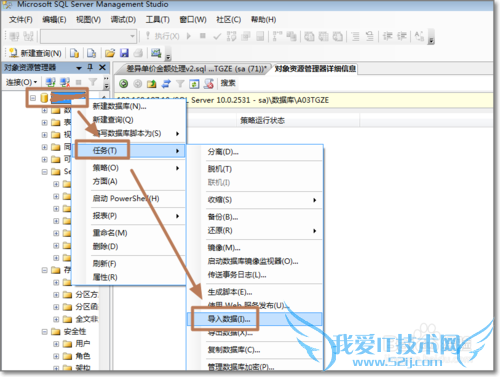Collapse the selected database node in the tree
The height and width of the screenshot is (377, 500).
point(33,98)
